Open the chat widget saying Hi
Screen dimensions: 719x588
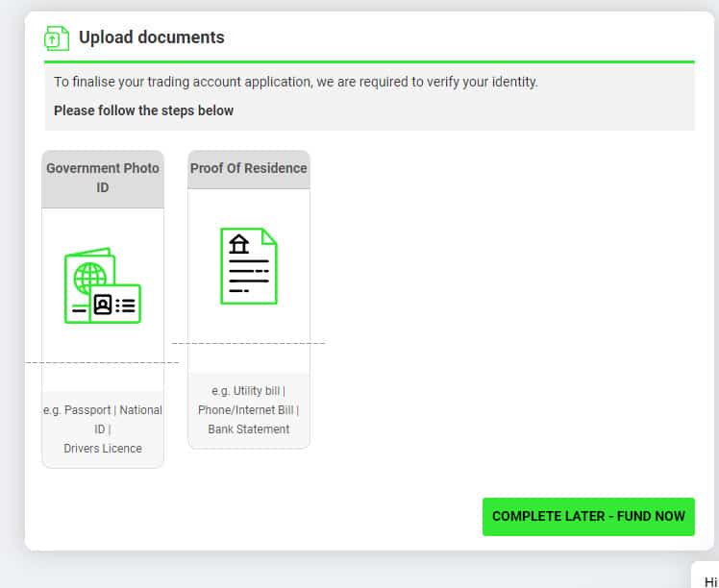[707, 576]
